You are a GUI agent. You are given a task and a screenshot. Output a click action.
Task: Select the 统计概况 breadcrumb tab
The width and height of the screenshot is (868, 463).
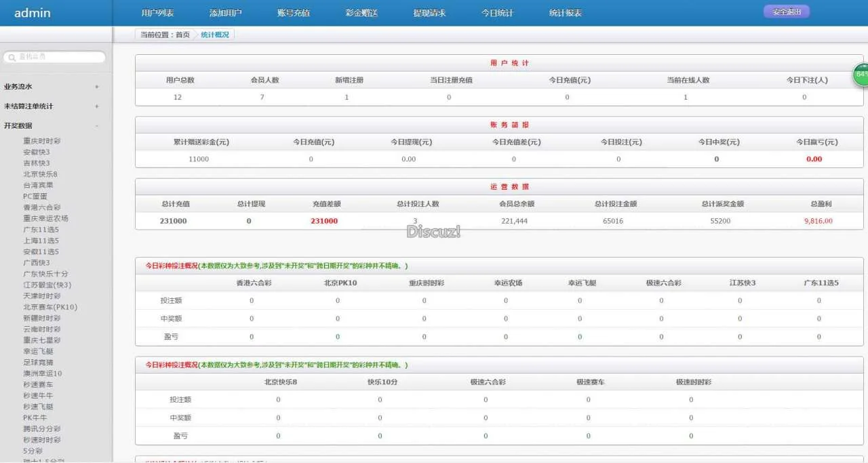pyautogui.click(x=214, y=35)
